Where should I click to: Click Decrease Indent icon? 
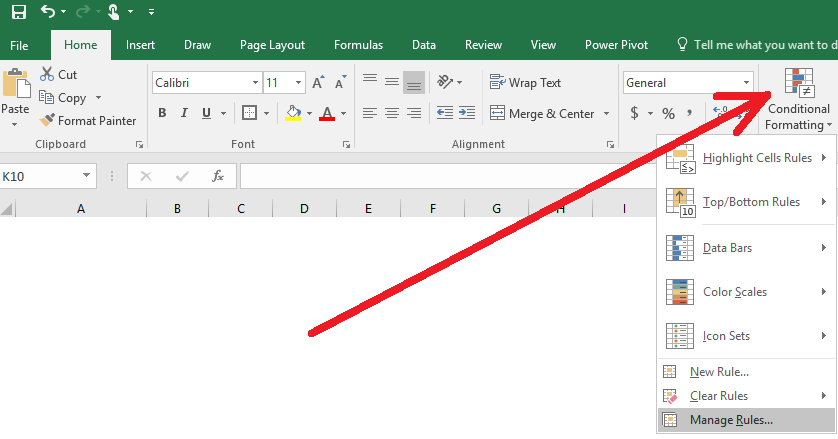(445, 113)
